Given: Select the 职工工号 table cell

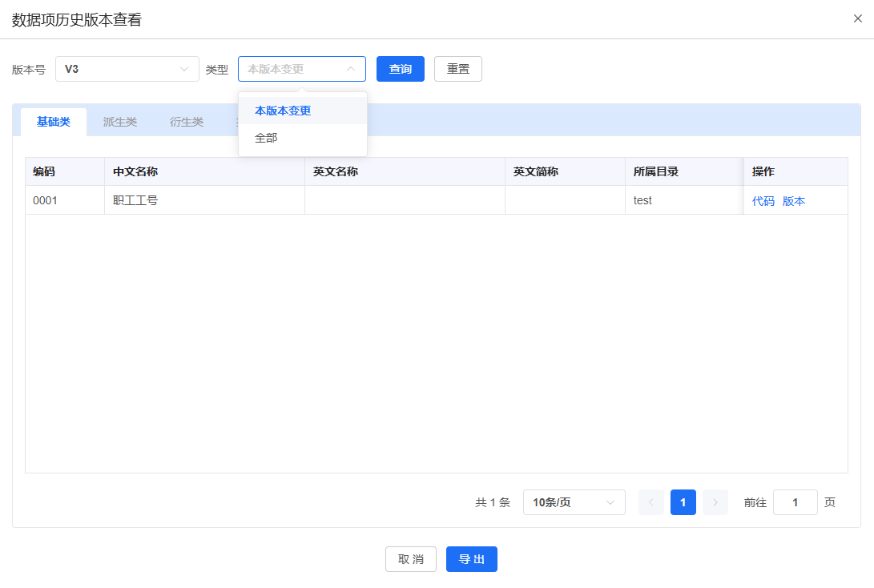Looking at the screenshot, I should tap(204, 200).
